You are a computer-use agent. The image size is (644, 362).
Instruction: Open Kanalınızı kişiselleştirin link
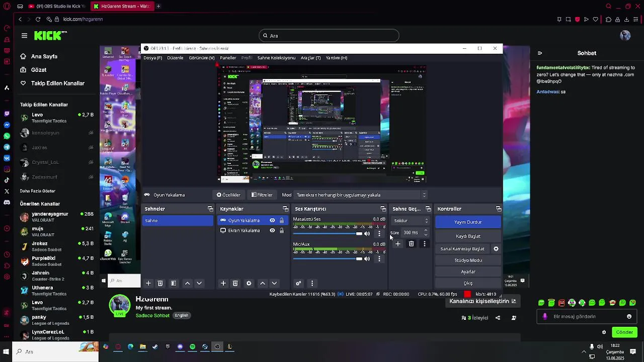click(482, 301)
